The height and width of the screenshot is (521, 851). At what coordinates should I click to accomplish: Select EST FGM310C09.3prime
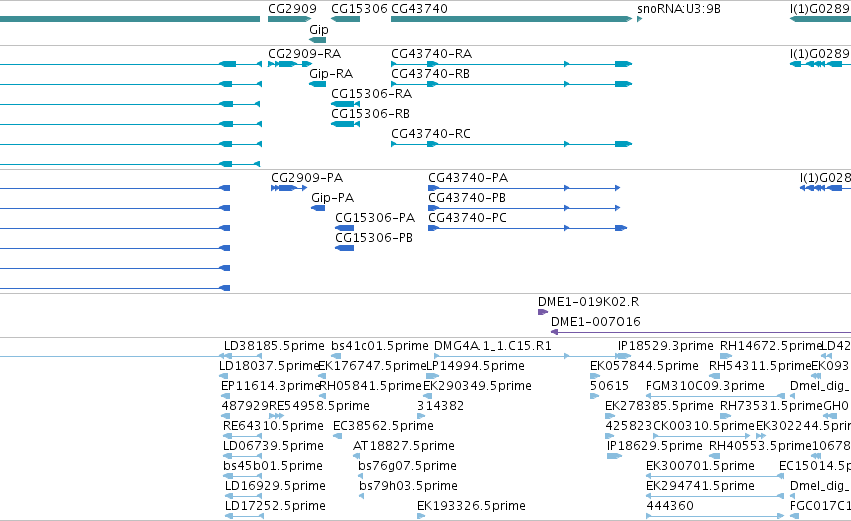705,386
